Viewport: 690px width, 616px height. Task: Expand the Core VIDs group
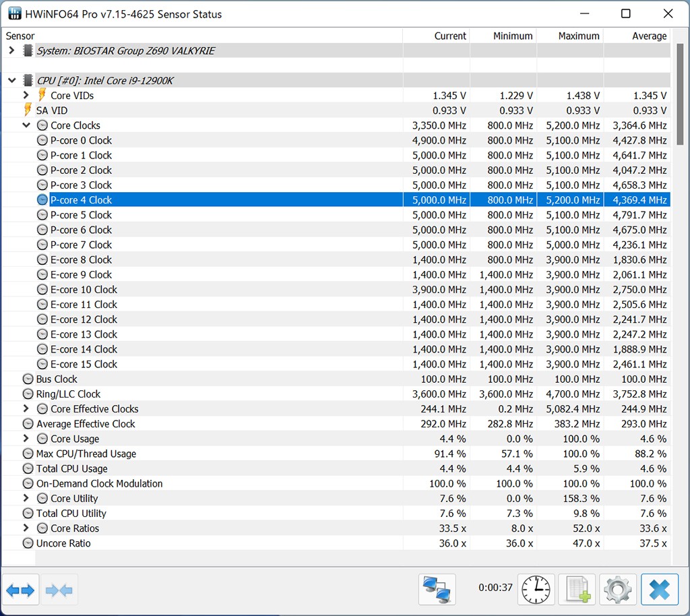[26, 96]
